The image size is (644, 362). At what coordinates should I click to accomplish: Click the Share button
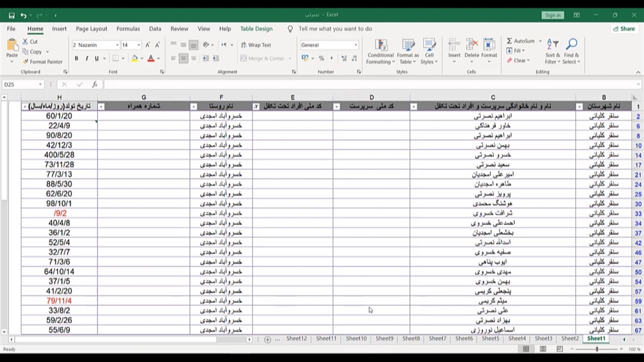click(623, 29)
